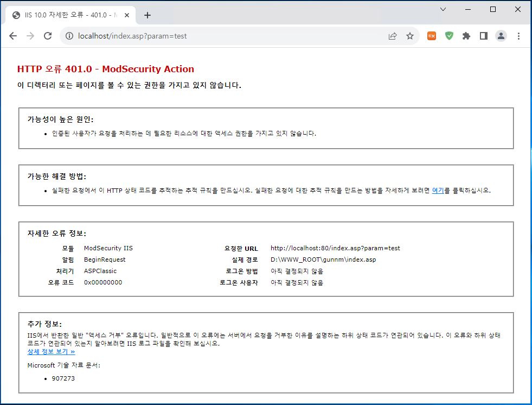The width and height of the screenshot is (532, 405).
Task: Click the Microsoft 기술 자료 문서 text
Action: click(x=64, y=365)
